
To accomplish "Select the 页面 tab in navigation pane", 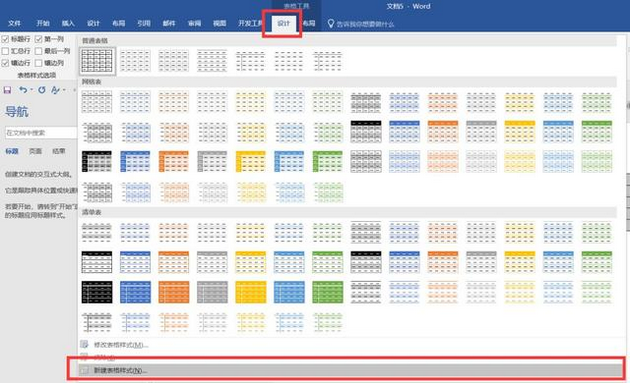I will click(35, 151).
